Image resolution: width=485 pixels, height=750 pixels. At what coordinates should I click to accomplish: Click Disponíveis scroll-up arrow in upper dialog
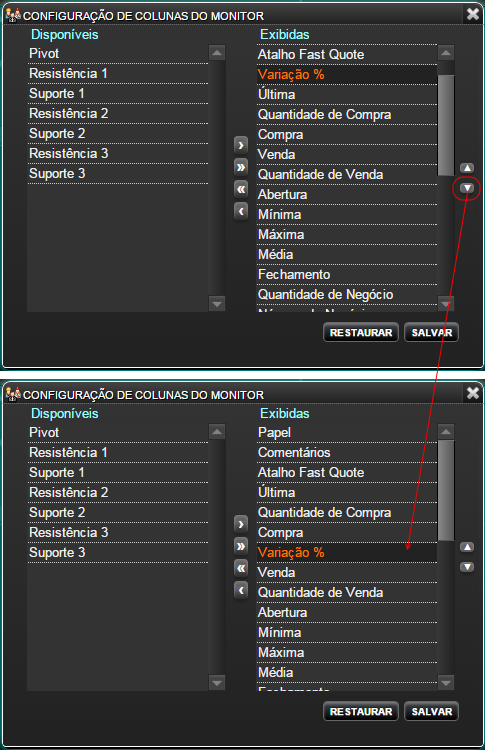coord(217,53)
